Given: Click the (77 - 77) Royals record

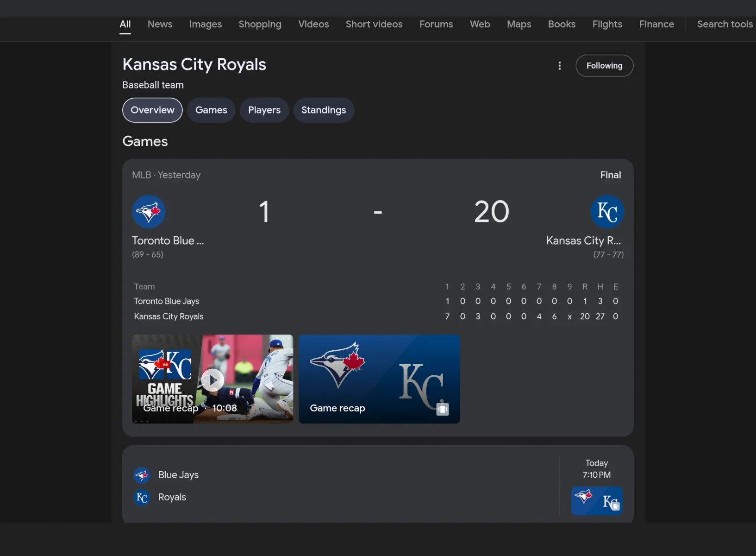Looking at the screenshot, I should click(x=608, y=255).
